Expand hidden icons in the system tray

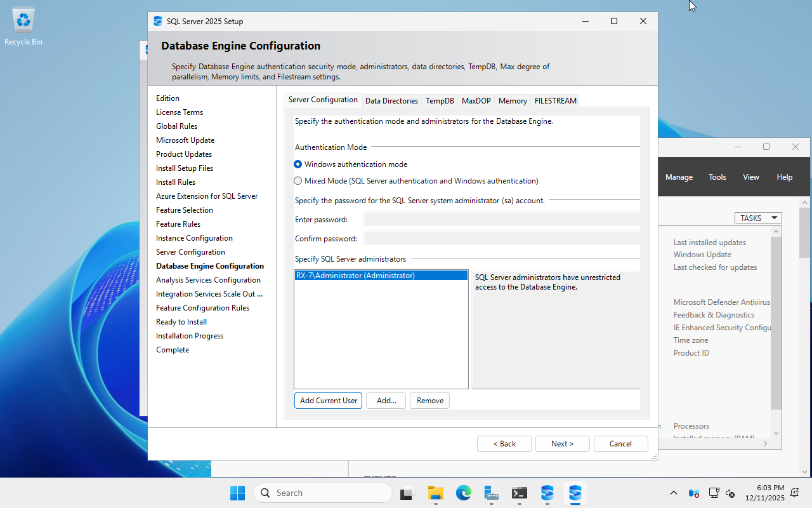673,493
